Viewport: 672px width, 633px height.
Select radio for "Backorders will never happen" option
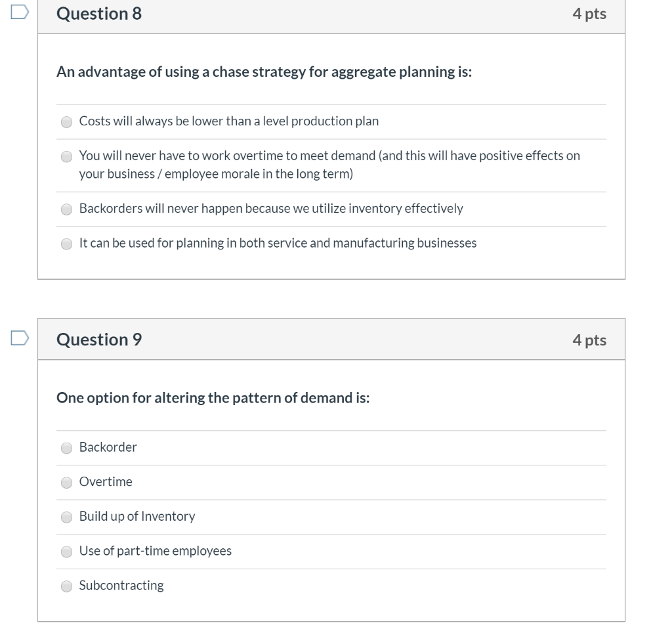pos(67,209)
